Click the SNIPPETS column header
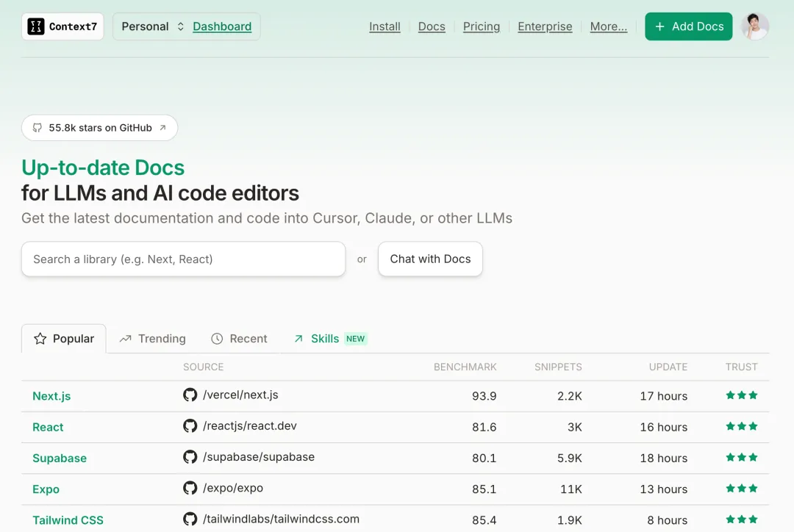Screen dimensions: 794x532 click(558, 367)
